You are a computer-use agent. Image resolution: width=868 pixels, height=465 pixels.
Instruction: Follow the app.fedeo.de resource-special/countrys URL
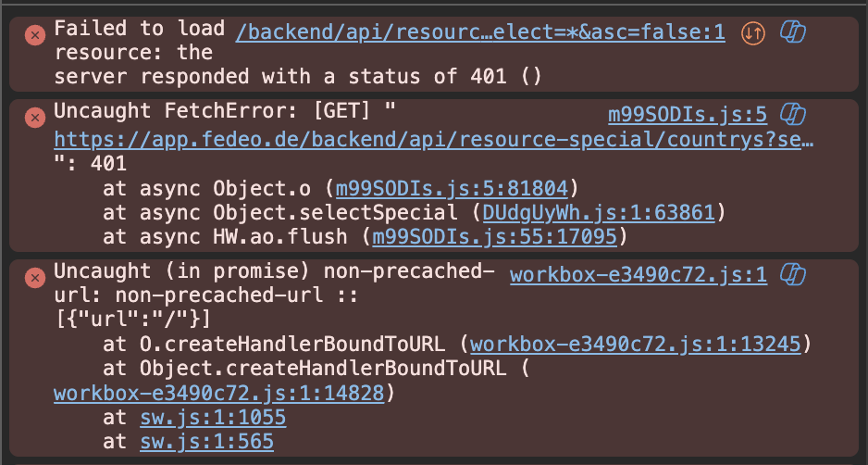tap(434, 140)
